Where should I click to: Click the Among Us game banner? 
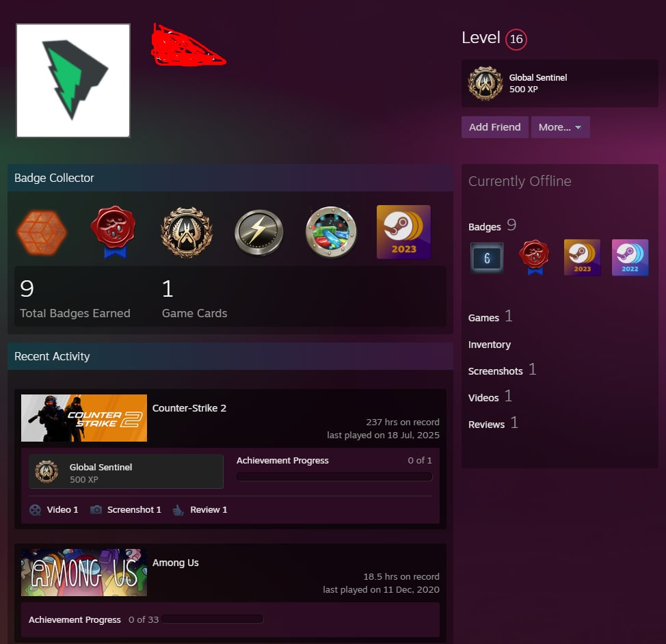pos(84,572)
